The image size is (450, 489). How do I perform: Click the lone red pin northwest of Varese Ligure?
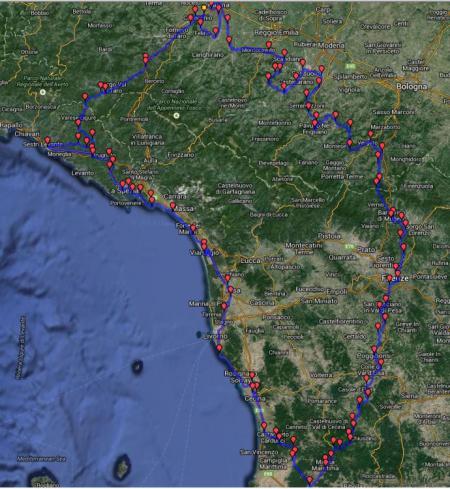[x=85, y=97]
